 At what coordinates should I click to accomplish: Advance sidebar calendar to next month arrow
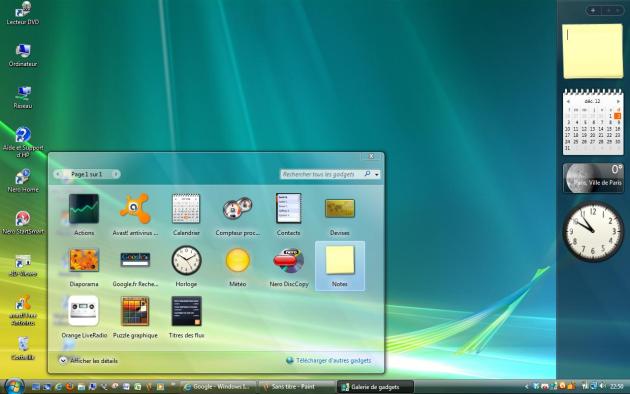(x=618, y=101)
